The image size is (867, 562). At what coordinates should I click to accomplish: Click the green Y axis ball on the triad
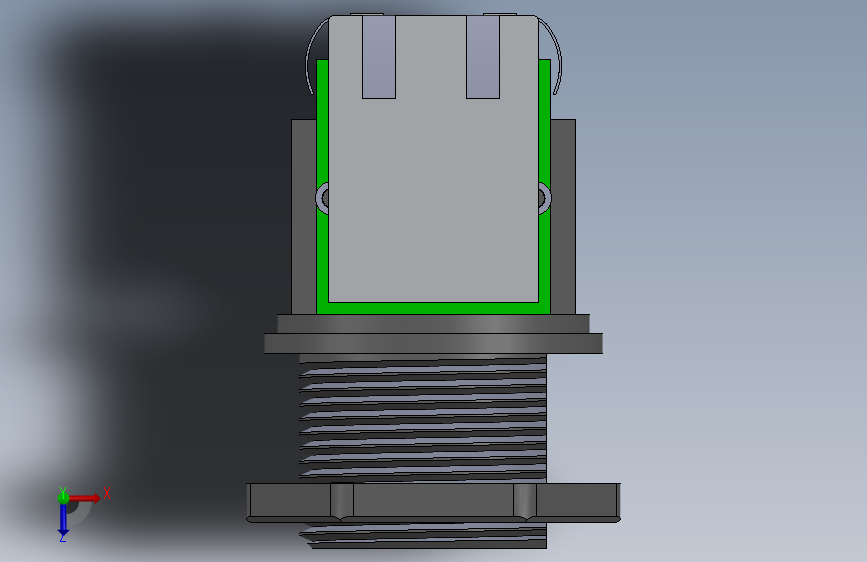63,498
